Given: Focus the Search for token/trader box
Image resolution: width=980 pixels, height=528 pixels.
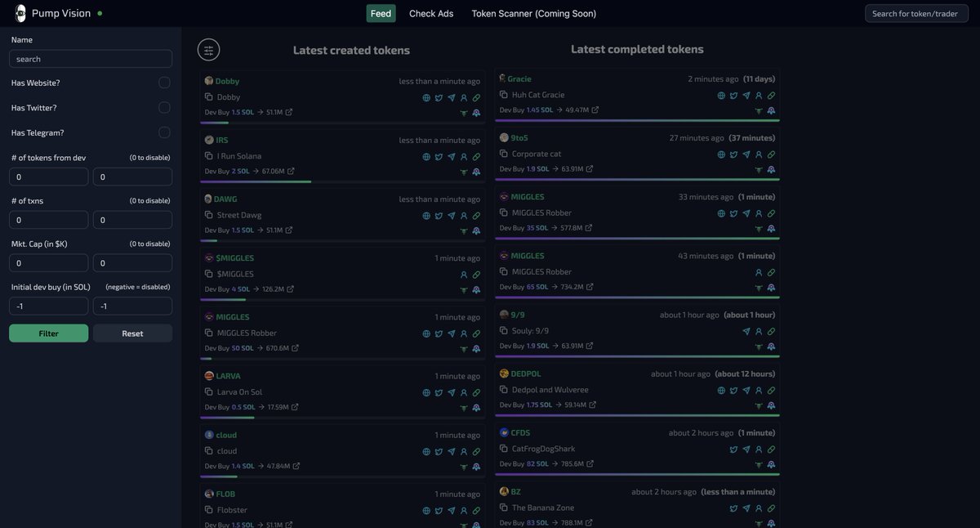Looking at the screenshot, I should click(x=916, y=13).
